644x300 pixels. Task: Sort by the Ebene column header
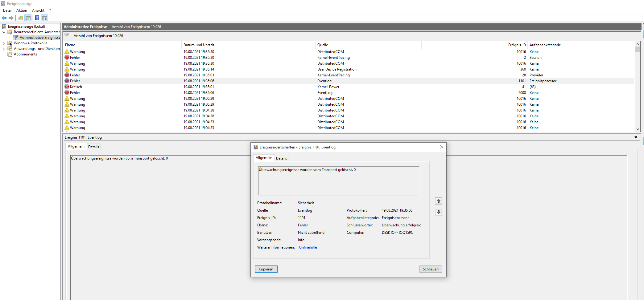tap(122, 45)
